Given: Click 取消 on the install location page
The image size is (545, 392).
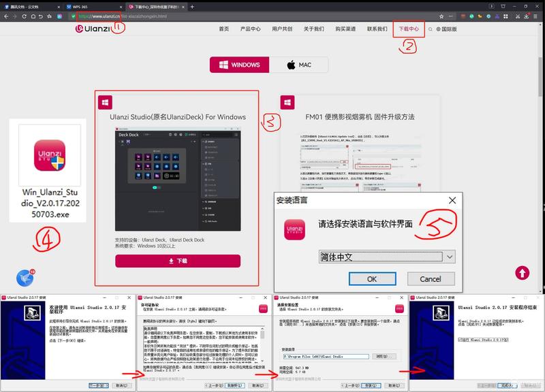Looking at the screenshot, I should (x=394, y=385).
